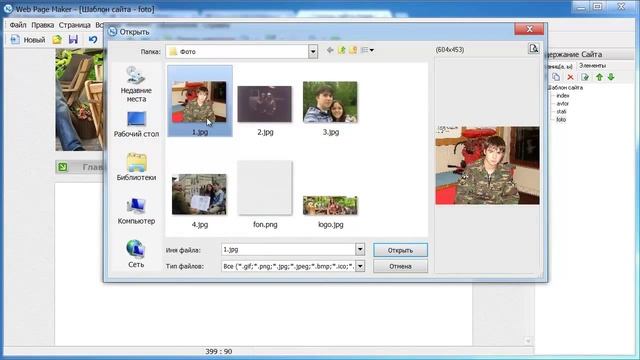
Task: Open the Правка menu
Action: [42, 25]
